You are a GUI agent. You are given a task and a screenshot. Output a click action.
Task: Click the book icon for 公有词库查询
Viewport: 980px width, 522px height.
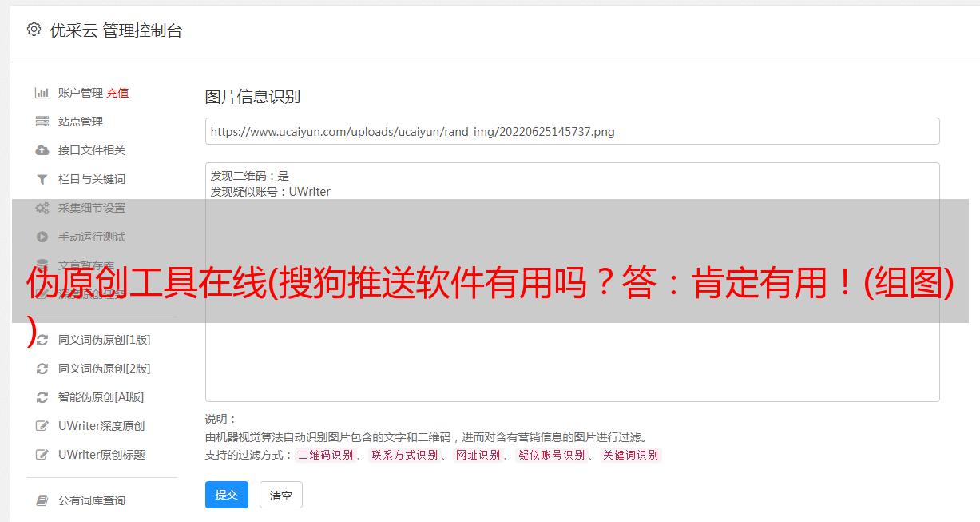pos(42,500)
